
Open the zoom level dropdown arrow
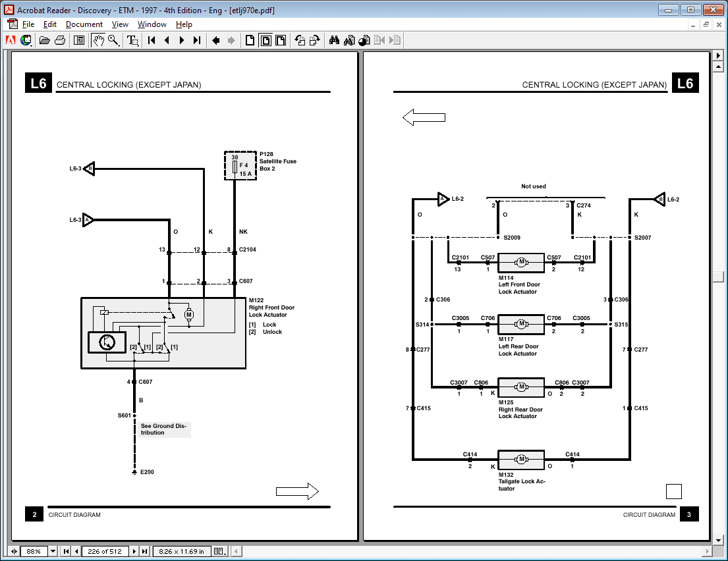point(53,551)
